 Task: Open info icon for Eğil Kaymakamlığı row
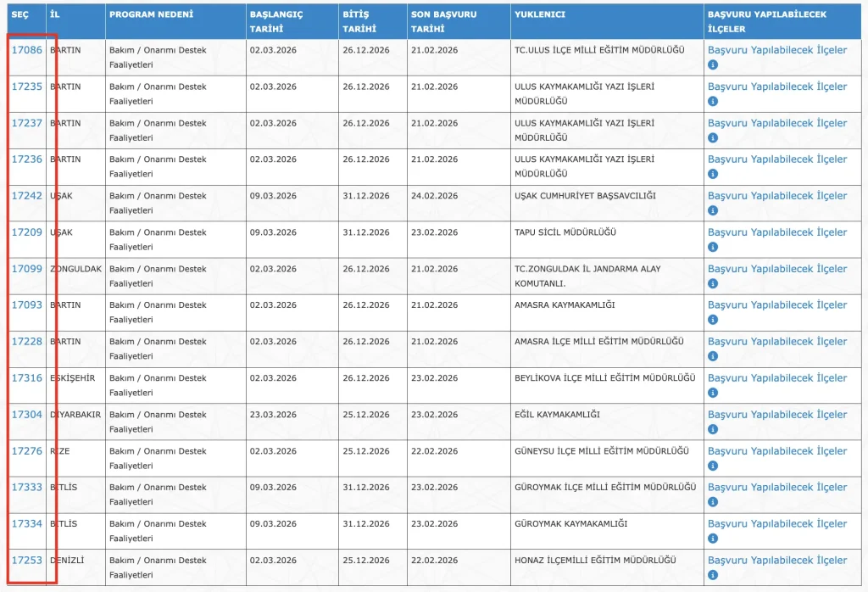[x=713, y=429]
